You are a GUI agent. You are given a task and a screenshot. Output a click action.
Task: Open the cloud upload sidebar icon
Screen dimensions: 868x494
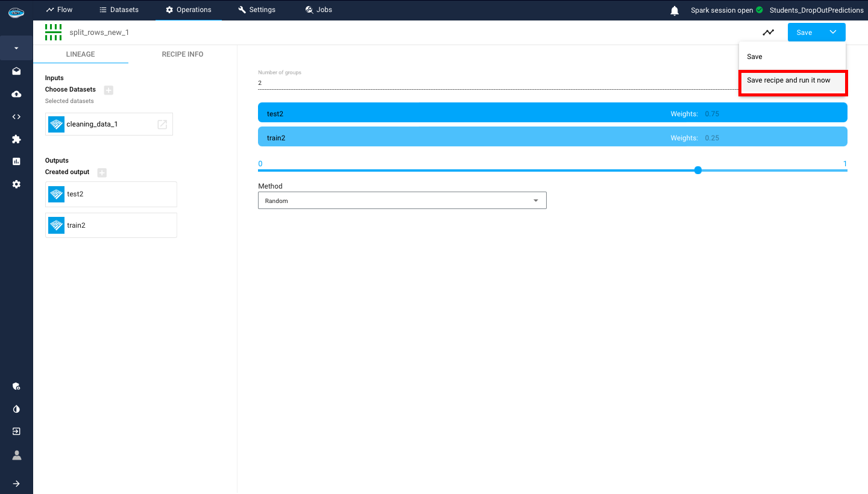16,94
